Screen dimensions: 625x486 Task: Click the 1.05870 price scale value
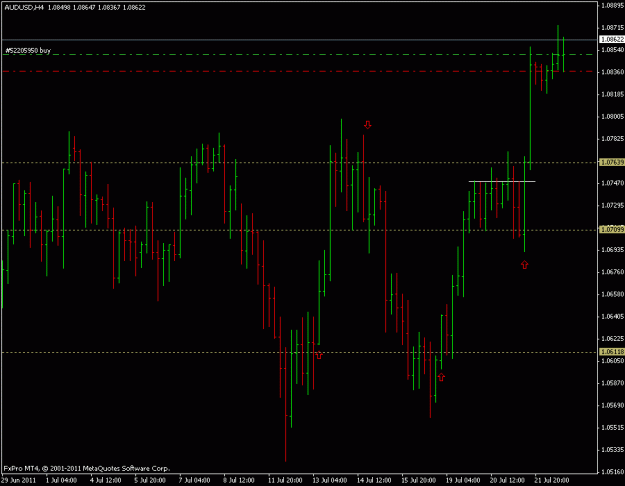[612, 383]
